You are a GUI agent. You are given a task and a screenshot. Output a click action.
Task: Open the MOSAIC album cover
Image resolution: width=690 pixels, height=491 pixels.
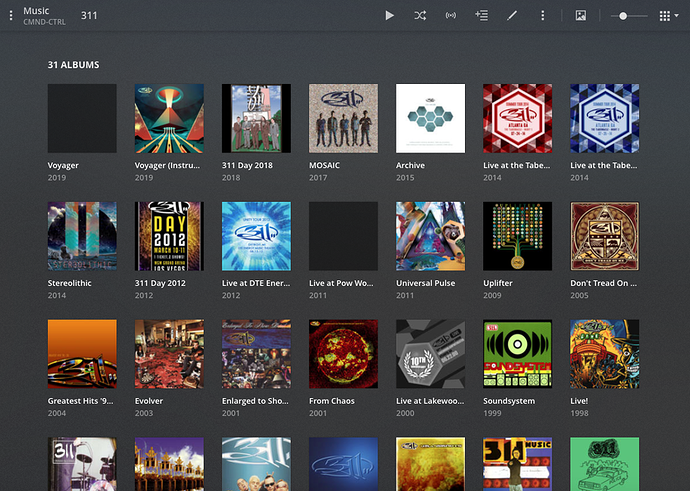click(x=344, y=118)
